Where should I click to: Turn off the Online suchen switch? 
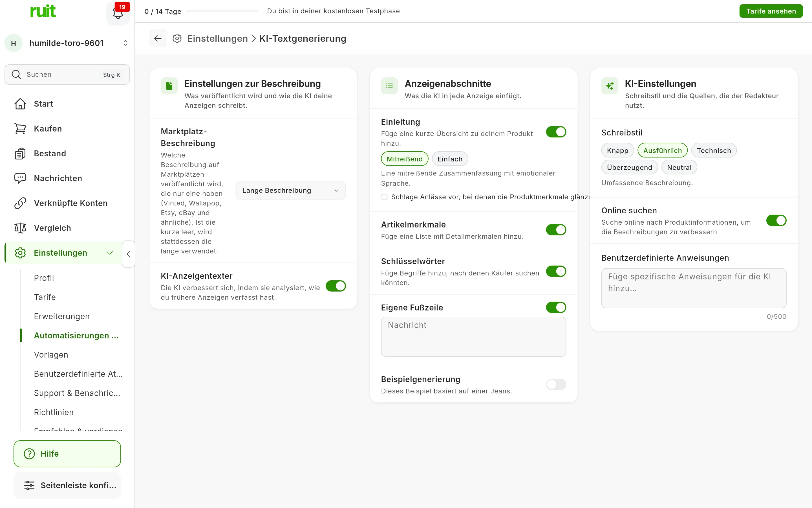coord(776,221)
